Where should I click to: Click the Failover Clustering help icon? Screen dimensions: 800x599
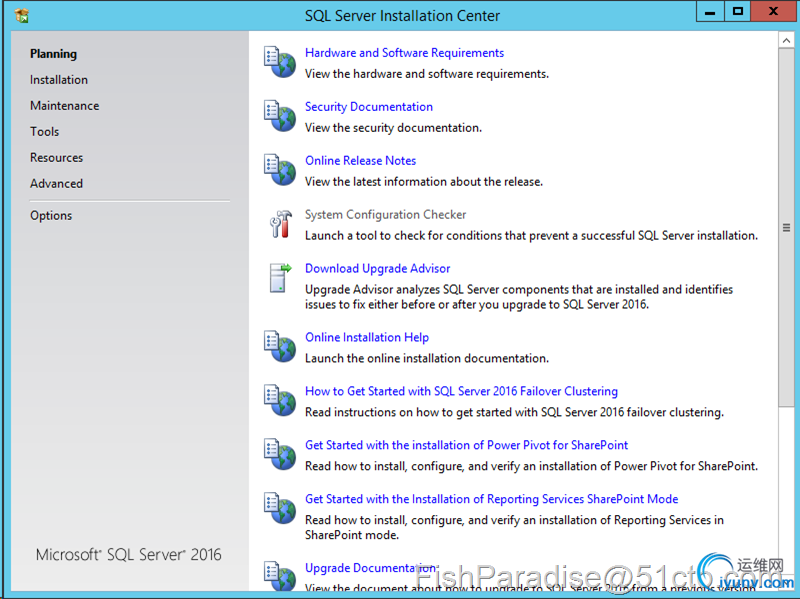[x=280, y=400]
